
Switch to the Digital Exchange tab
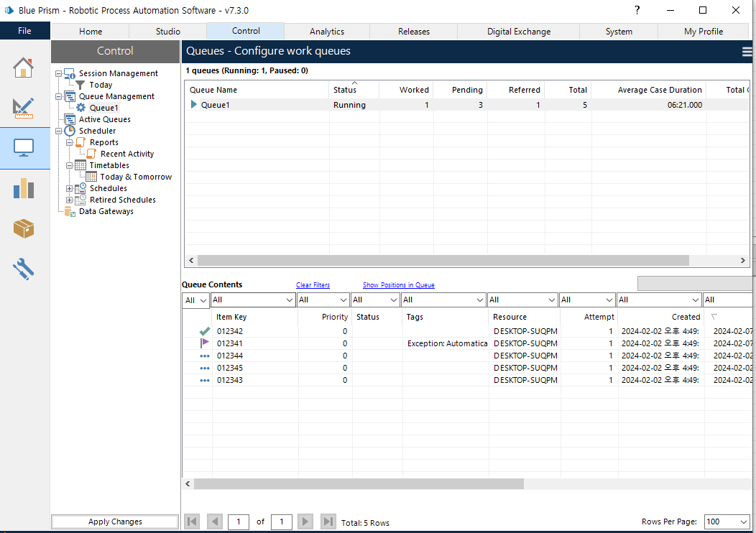519,32
